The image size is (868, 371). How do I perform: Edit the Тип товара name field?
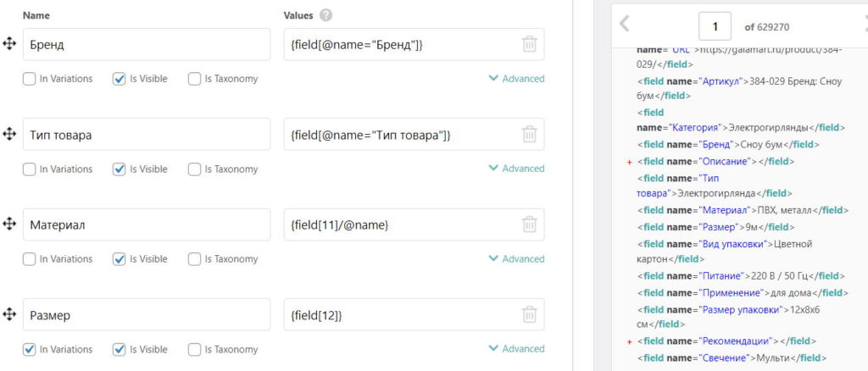pyautogui.click(x=146, y=134)
